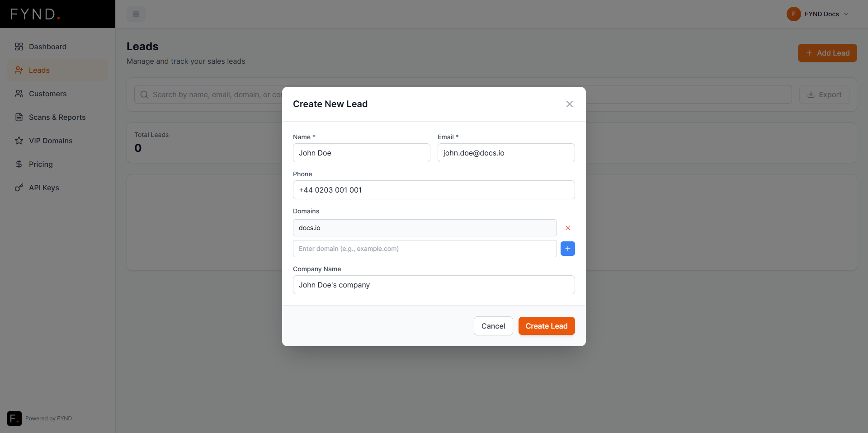Select the Pricing dollar icon
The height and width of the screenshot is (433, 868).
pyautogui.click(x=19, y=164)
